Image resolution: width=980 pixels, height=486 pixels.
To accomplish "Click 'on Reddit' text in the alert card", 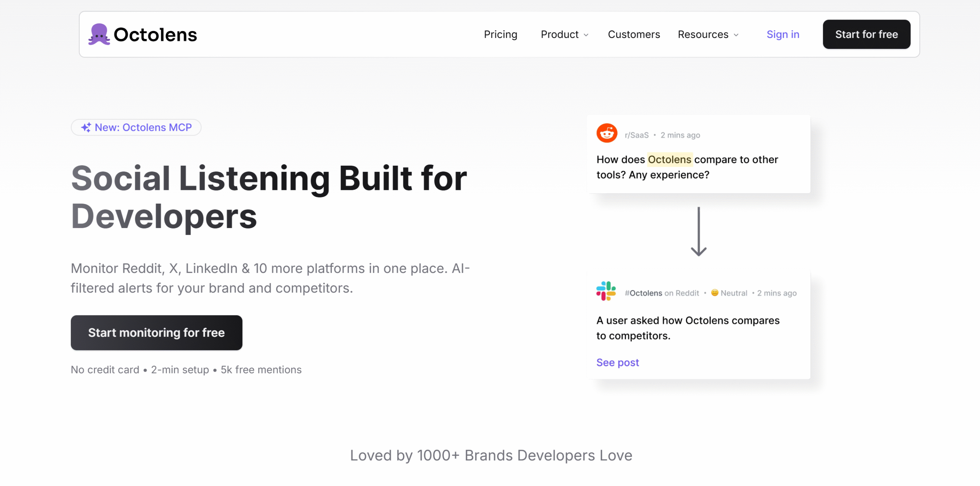I will pos(682,293).
